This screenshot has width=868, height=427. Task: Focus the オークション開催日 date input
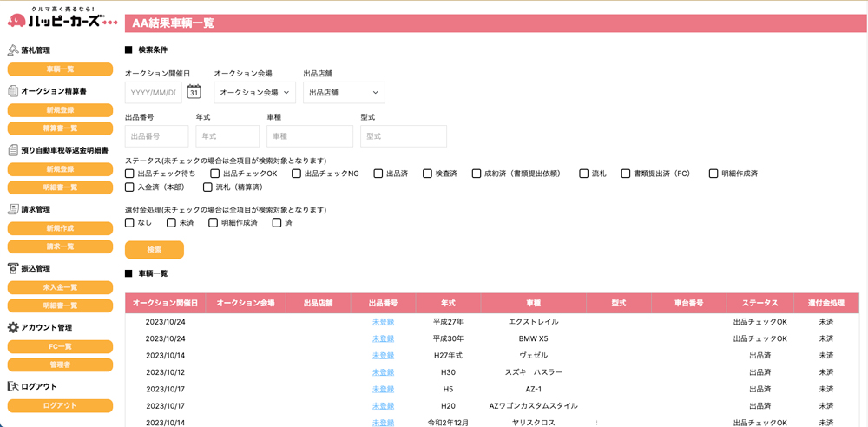click(x=153, y=93)
